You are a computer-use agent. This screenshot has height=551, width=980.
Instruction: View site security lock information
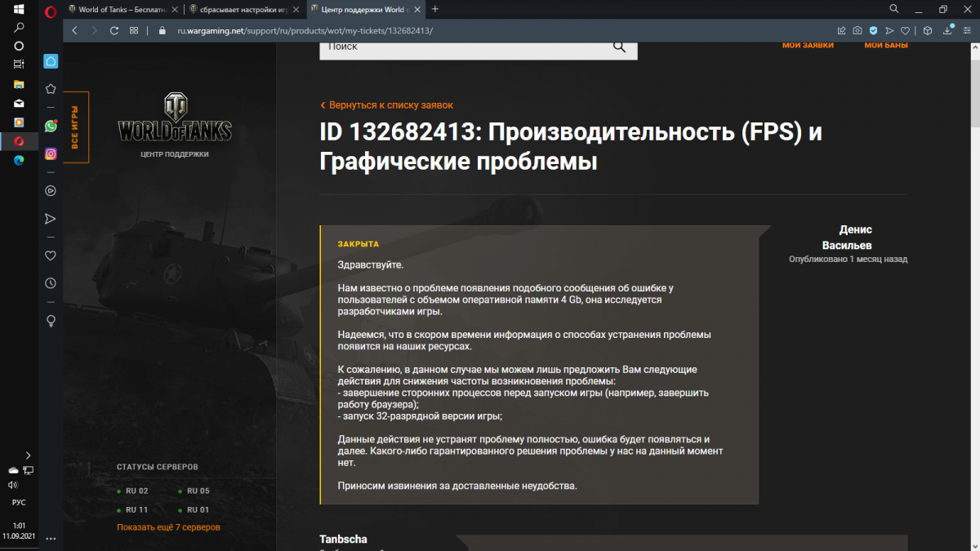click(161, 30)
